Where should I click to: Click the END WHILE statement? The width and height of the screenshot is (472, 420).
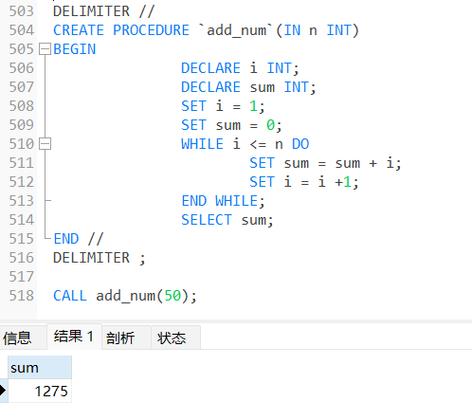click(223, 201)
